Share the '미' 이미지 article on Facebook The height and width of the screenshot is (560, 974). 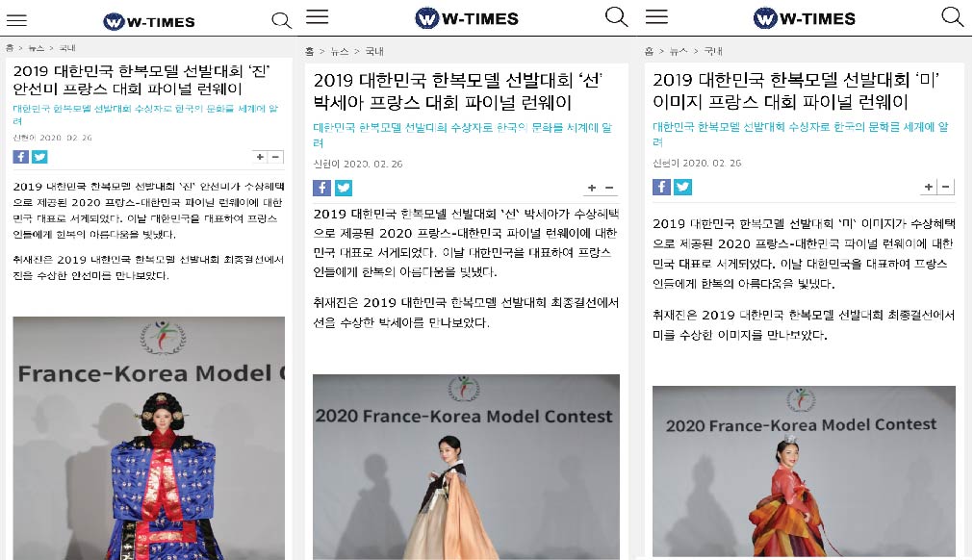[x=661, y=187]
